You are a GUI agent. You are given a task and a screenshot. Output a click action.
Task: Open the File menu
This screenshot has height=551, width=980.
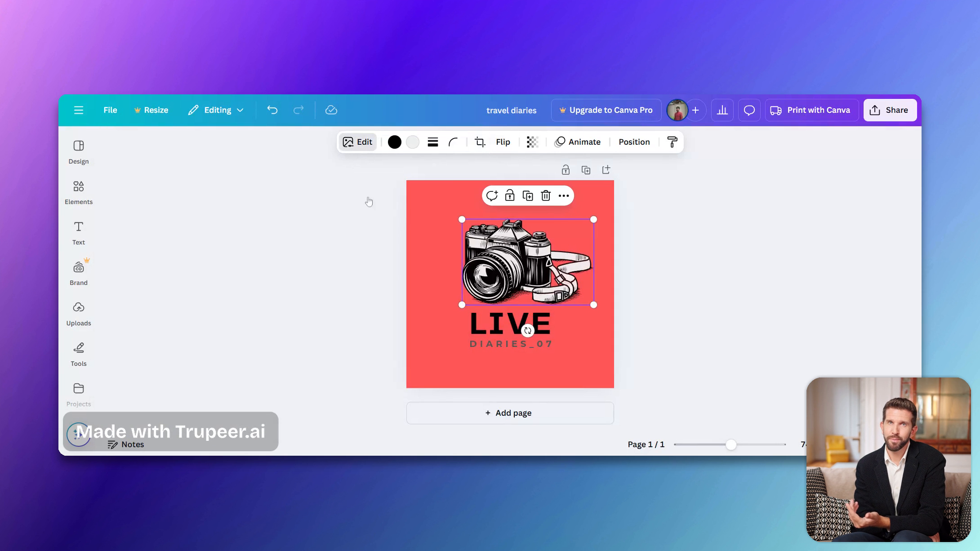[110, 110]
